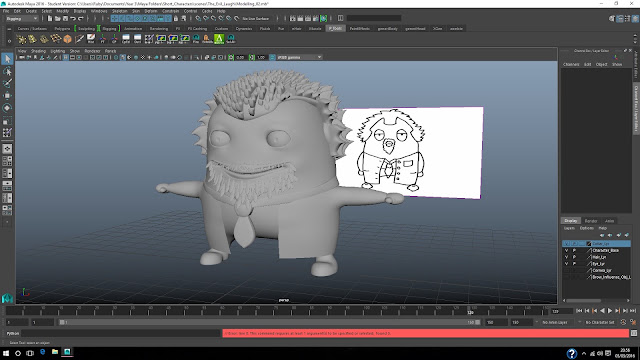Activate the Scale tool in toolbox
Viewport: 640px width, 360px height.
pos(7,120)
